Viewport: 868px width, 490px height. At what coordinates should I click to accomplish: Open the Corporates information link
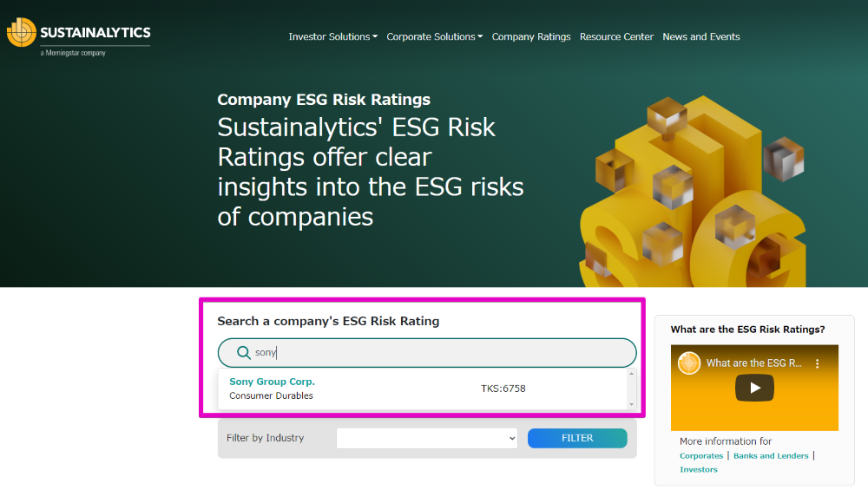coord(701,455)
